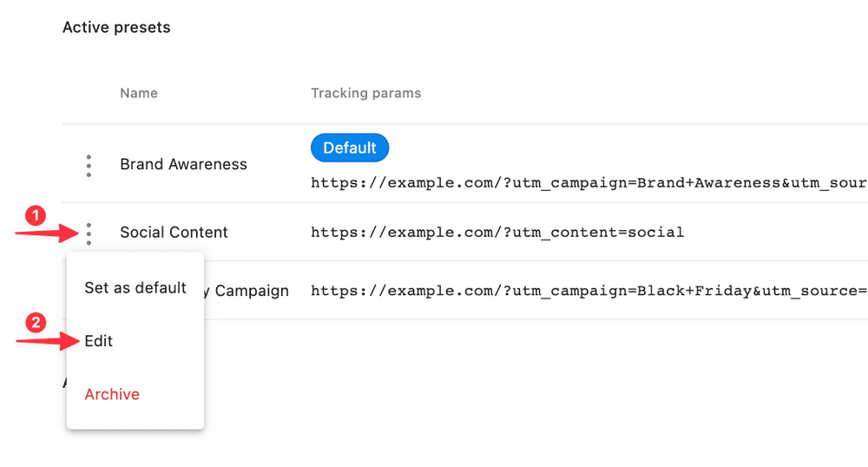Image resolution: width=868 pixels, height=467 pixels.
Task: Click the partially hidden heading behind the menu
Action: 64,382
